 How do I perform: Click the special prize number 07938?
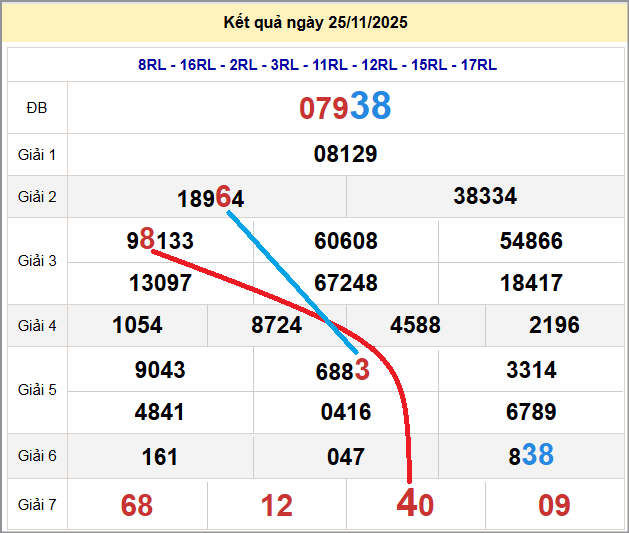point(345,107)
